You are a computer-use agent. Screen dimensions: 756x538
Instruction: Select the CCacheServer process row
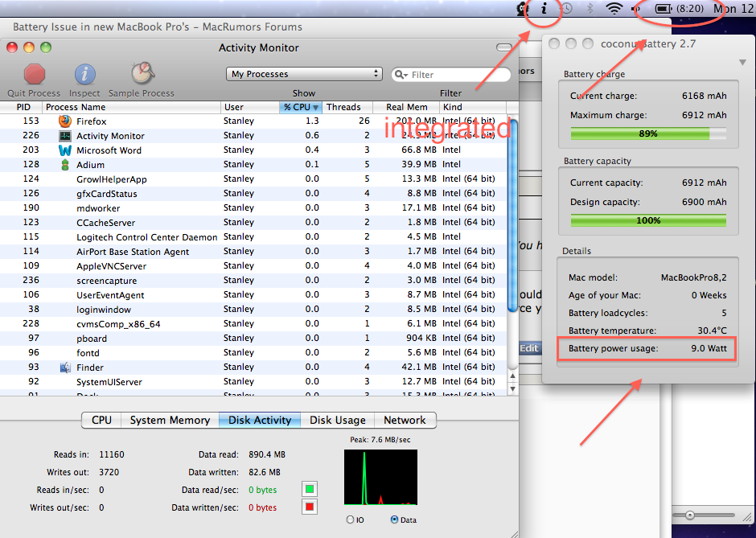[253, 223]
